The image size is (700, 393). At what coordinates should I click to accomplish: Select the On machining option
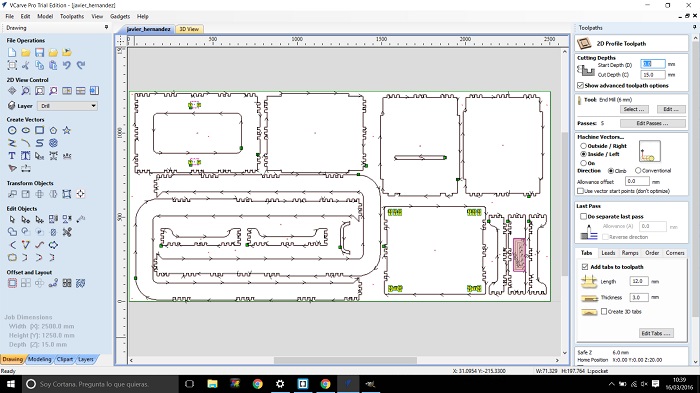588,163
